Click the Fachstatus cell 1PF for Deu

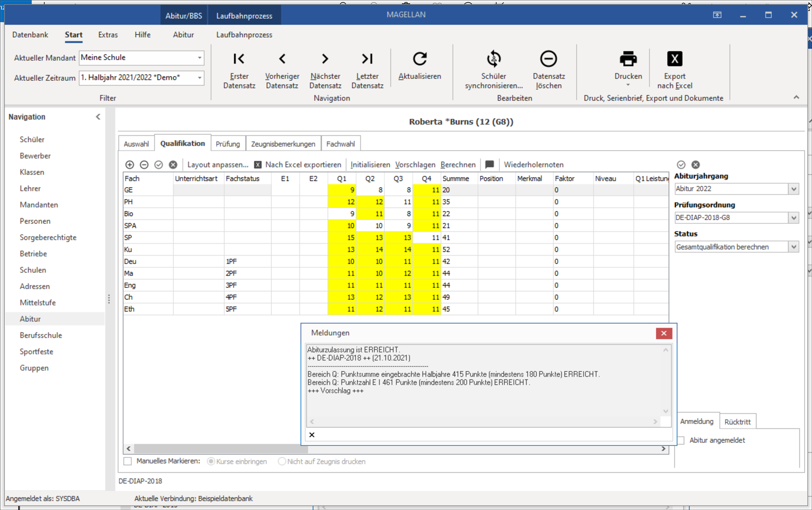click(247, 261)
